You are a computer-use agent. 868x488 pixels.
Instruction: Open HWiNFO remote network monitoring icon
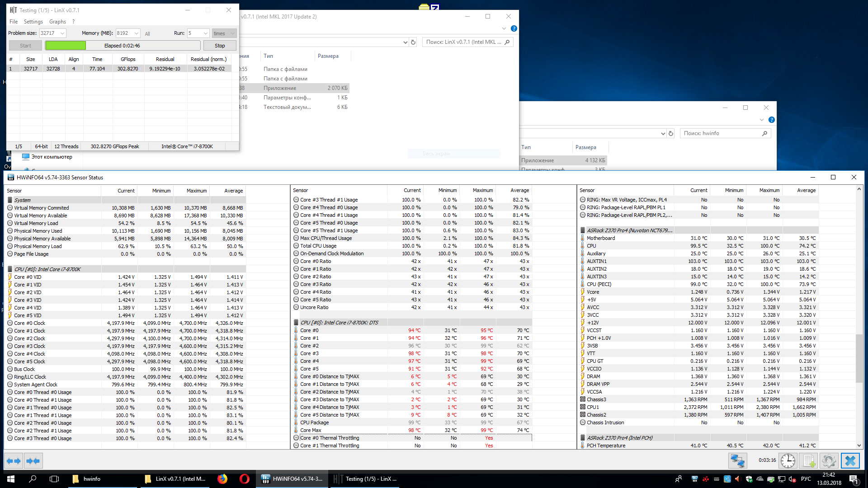pyautogui.click(x=737, y=461)
